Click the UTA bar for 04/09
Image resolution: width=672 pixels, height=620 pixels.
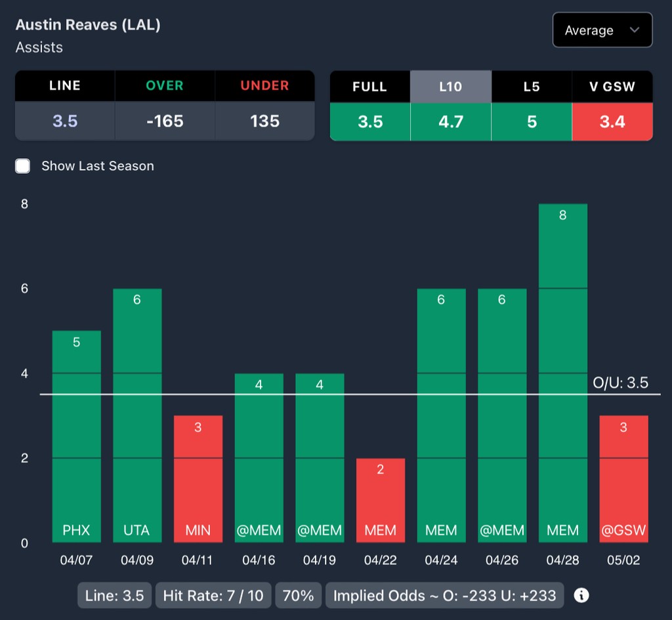pyautogui.click(x=137, y=415)
